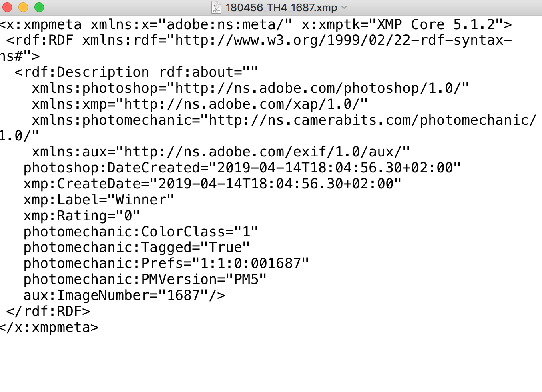Click on the photoshop:DateCreated timestamp

tap(335, 168)
